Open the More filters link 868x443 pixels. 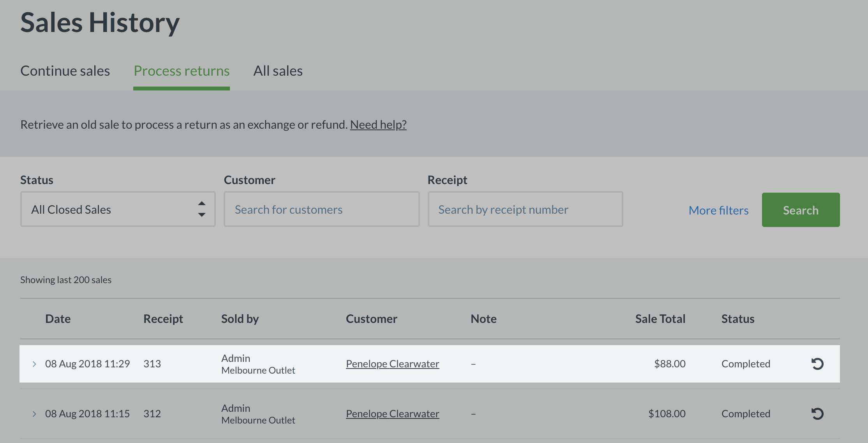[718, 210]
